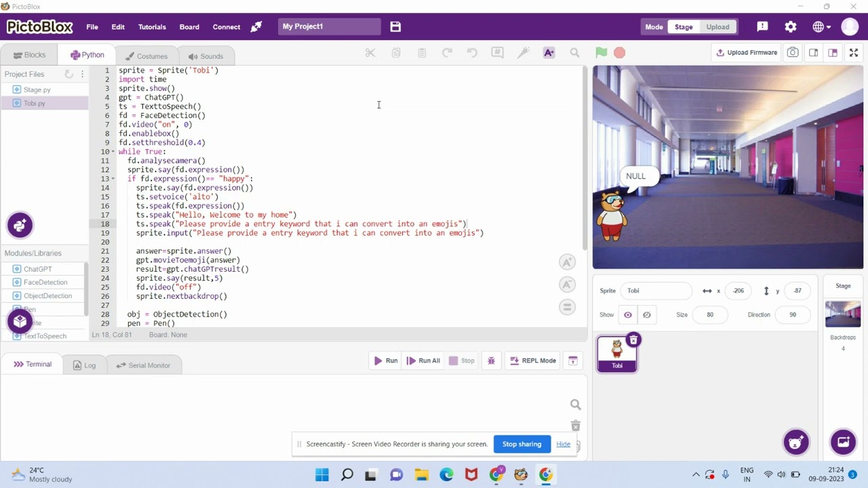Screen dimensions: 868x488
Task: Click the debug bug icon near Stop
Action: [491, 361]
